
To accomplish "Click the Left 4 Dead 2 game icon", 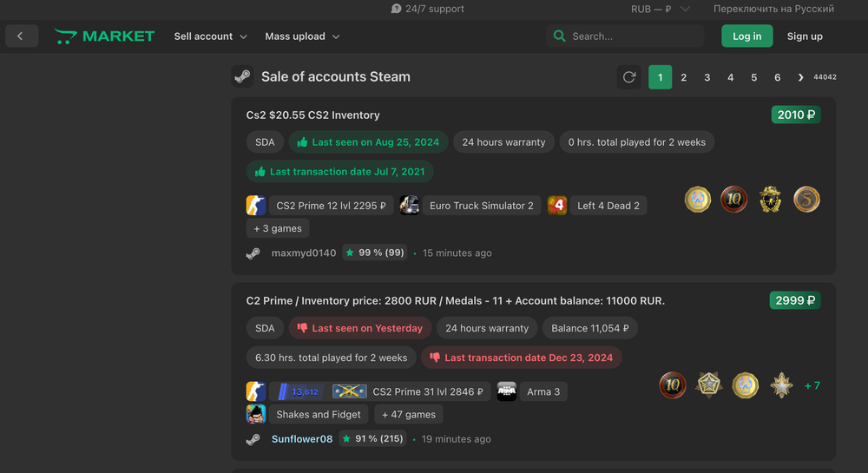I will (x=557, y=206).
